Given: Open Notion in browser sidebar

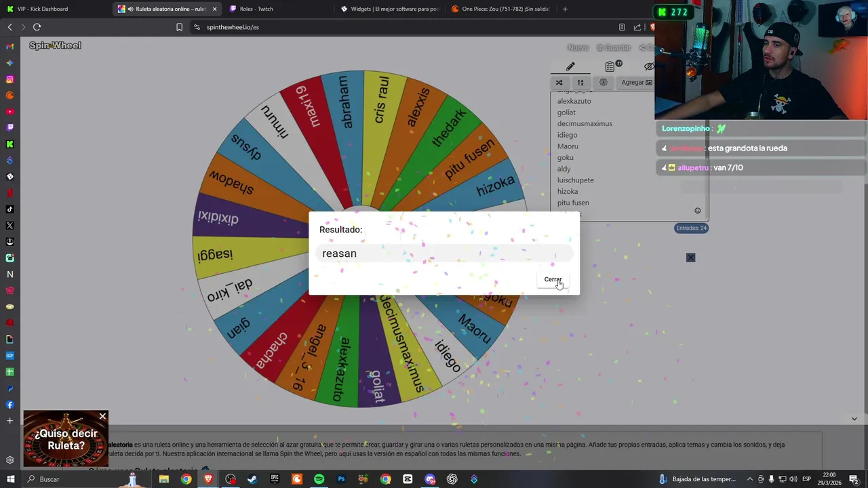Looking at the screenshot, I should pyautogui.click(x=9, y=274).
